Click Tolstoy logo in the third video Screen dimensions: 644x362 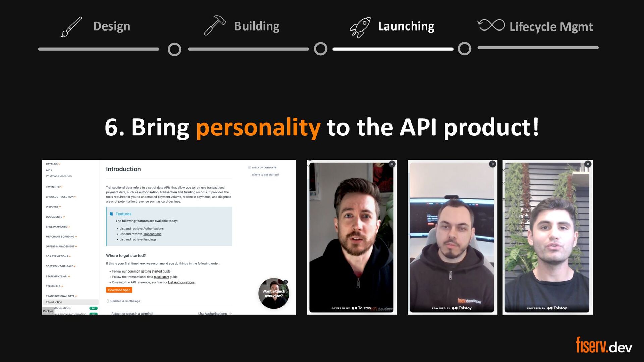click(557, 308)
